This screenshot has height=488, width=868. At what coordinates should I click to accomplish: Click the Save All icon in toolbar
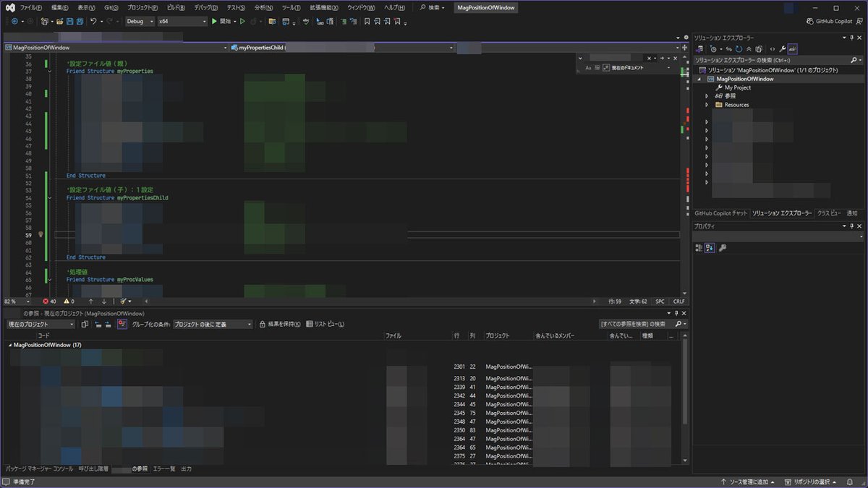pos(80,22)
